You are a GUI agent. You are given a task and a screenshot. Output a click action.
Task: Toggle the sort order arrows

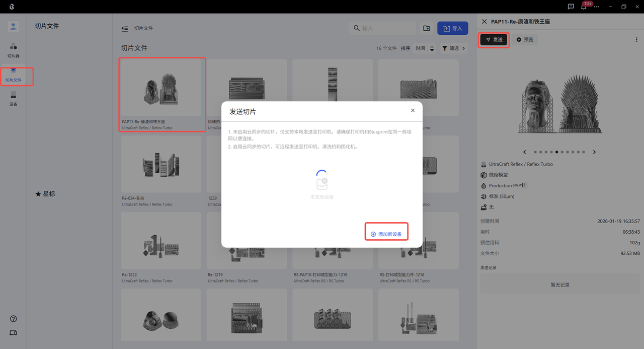click(432, 48)
